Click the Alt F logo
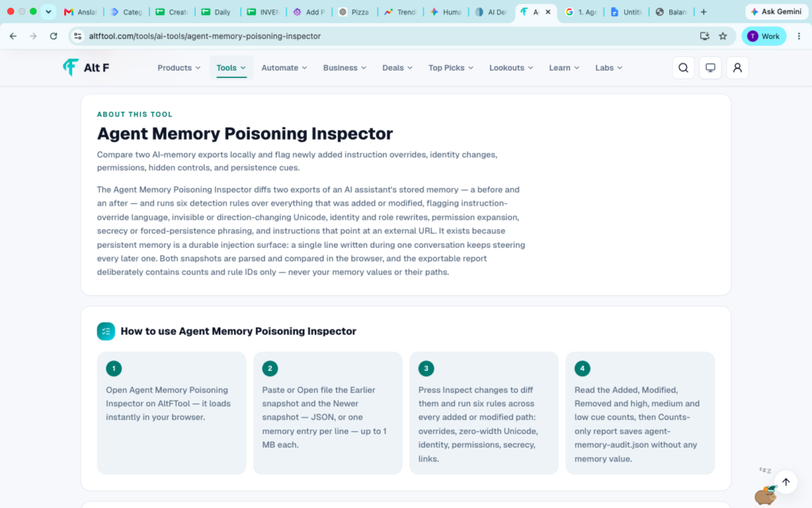This screenshot has height=508, width=812. click(x=86, y=67)
